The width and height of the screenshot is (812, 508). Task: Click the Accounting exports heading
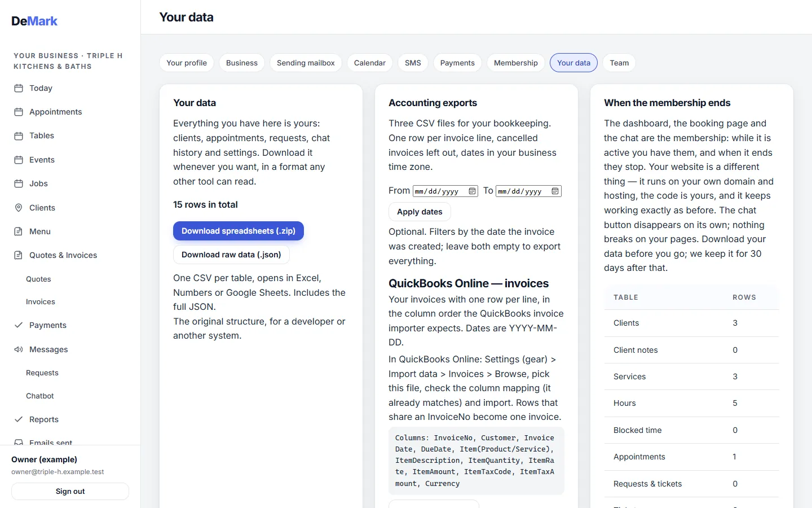coord(433,103)
